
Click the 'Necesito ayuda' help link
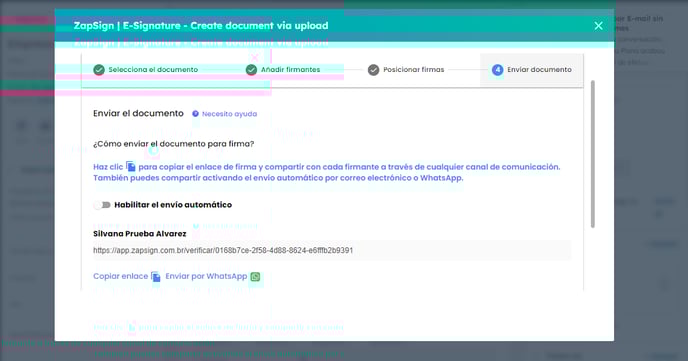click(229, 114)
